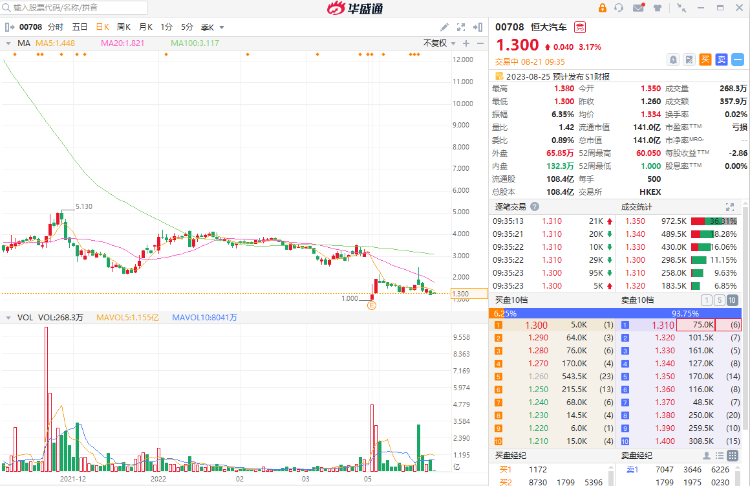Click the collapse right panel icon
Viewport: 750px width, 486px height.
477,27
